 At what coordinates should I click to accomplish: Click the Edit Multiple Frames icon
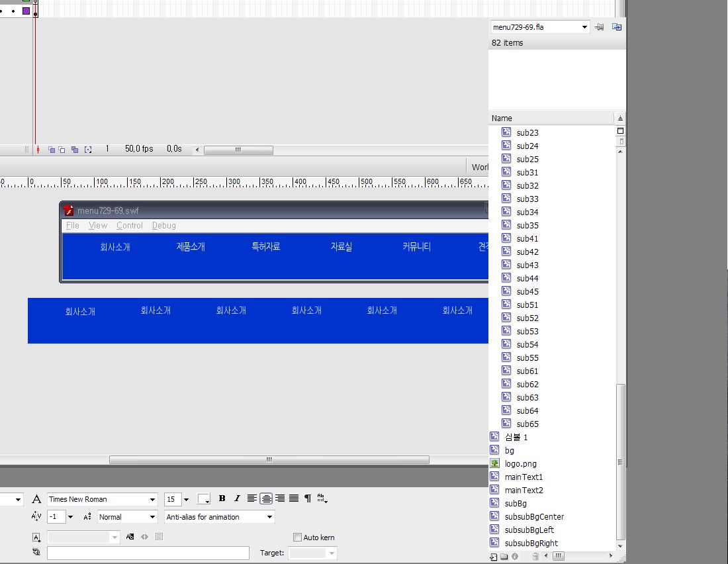(x=75, y=150)
